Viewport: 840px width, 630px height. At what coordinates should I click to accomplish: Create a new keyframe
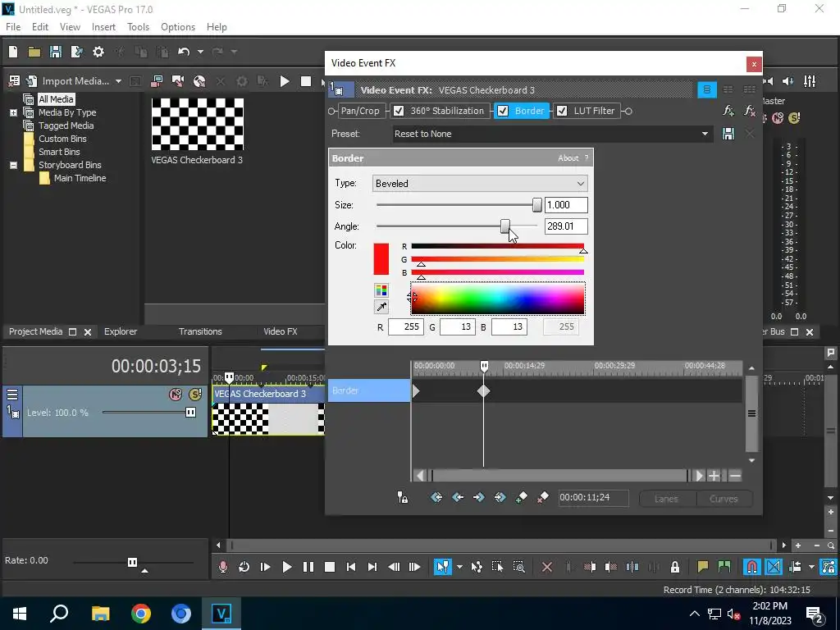pyautogui.click(x=521, y=498)
